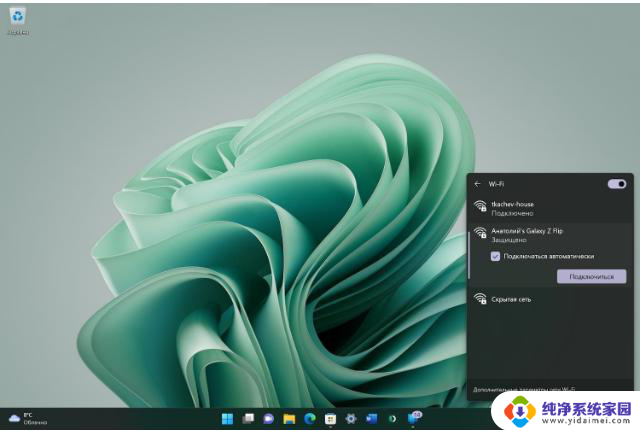641x431 pixels.
Task: Open File Explorer from the taskbar
Action: [289, 418]
